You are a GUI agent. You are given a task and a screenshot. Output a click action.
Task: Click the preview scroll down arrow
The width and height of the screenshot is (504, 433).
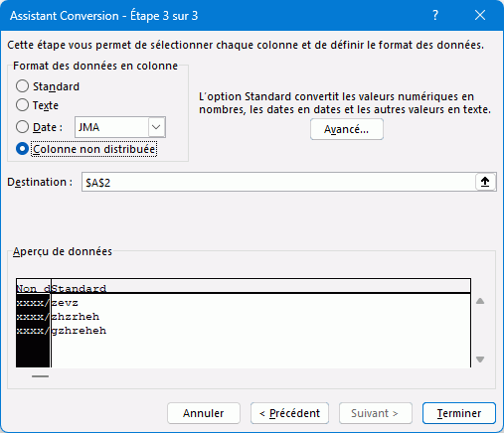coord(480,360)
